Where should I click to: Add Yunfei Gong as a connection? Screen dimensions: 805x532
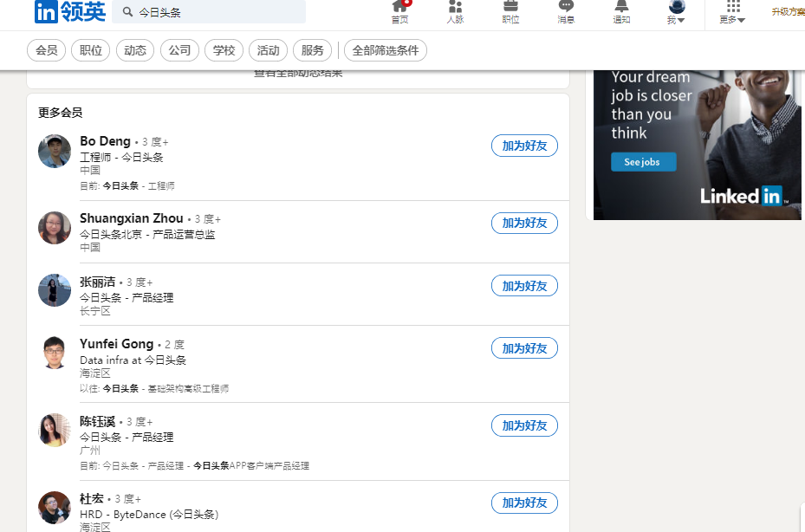tap(525, 348)
